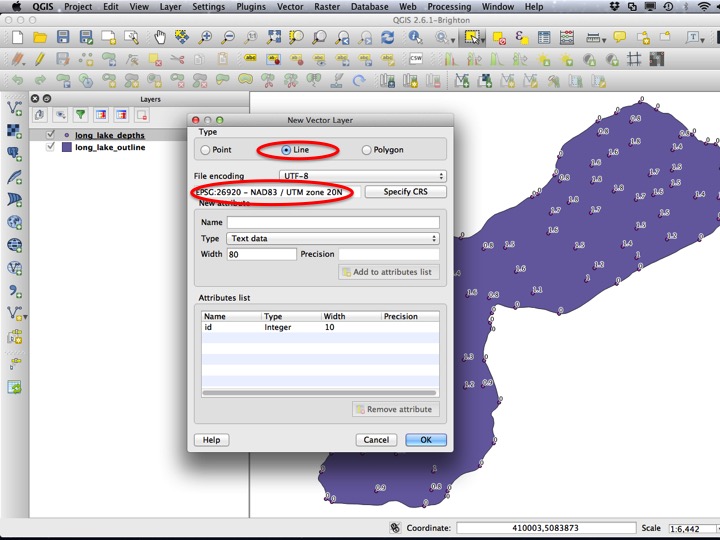Open the Text Annotation dropdown arrow
The height and width of the screenshot is (540, 720).
point(702,40)
